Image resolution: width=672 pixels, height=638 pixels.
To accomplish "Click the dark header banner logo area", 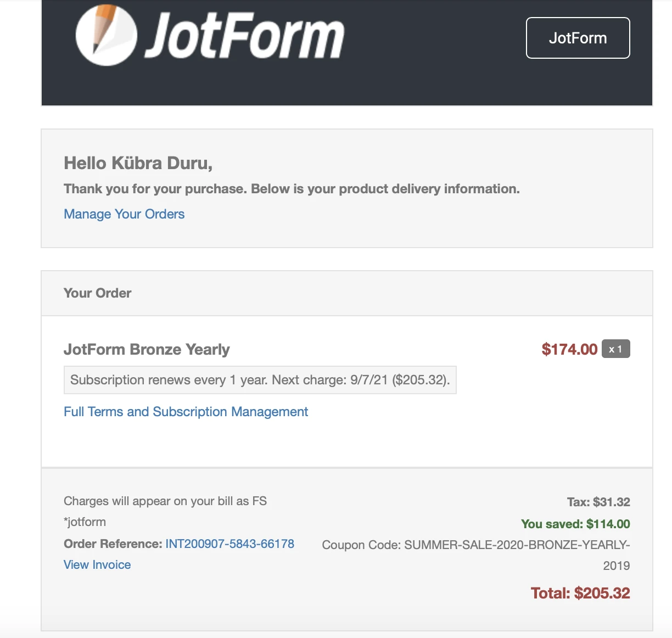I will click(209, 35).
